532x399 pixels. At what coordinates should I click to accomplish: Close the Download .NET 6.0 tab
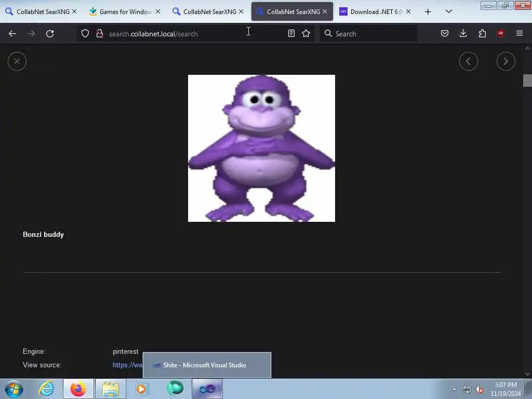408,11
